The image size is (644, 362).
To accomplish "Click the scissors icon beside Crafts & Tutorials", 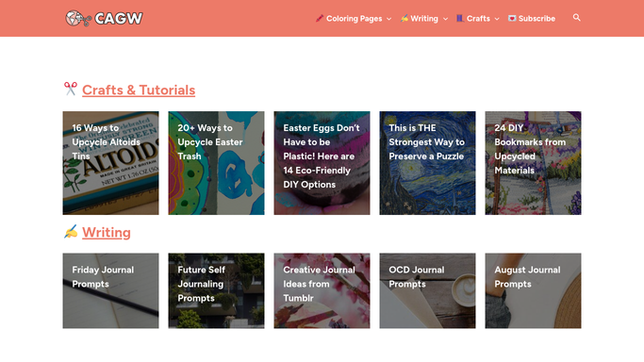I will (70, 89).
